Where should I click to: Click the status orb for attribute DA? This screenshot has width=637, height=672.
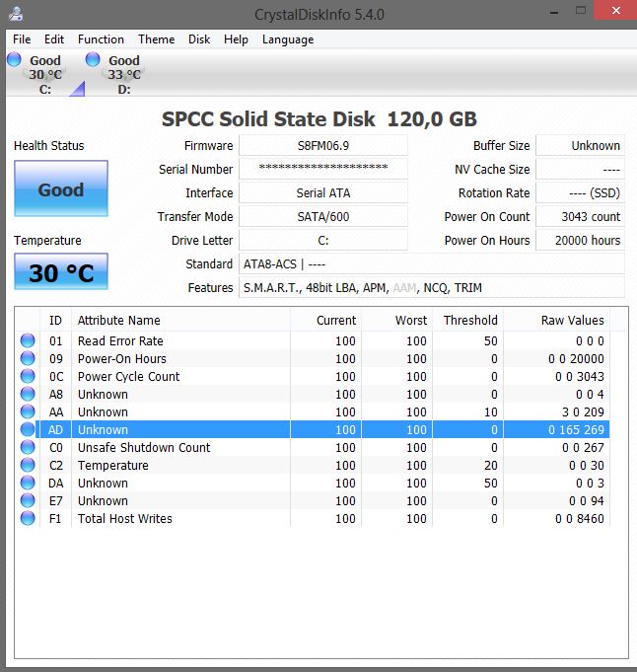coord(28,483)
